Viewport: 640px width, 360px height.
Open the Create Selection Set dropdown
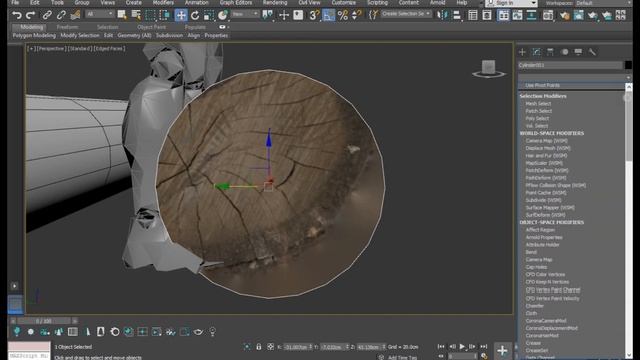(x=406, y=14)
